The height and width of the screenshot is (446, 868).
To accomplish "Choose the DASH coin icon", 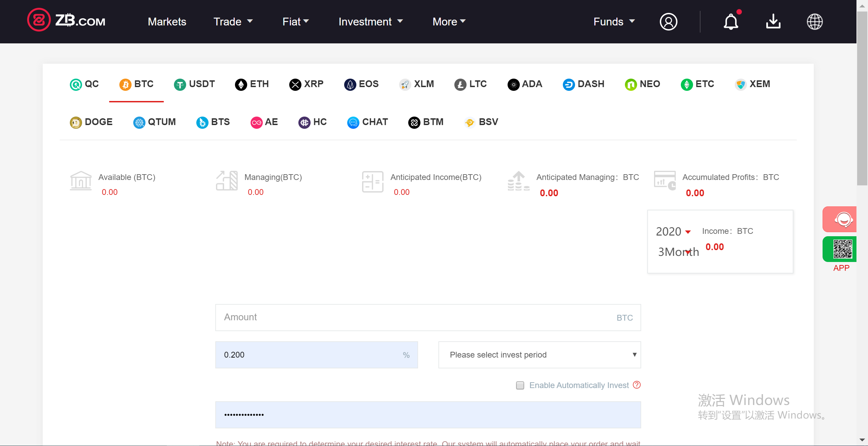I will [569, 84].
